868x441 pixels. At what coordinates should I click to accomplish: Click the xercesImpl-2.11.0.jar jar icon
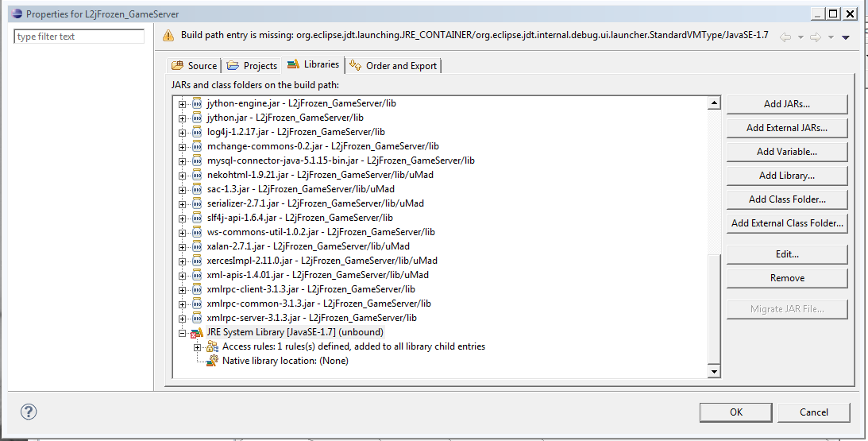pos(197,261)
